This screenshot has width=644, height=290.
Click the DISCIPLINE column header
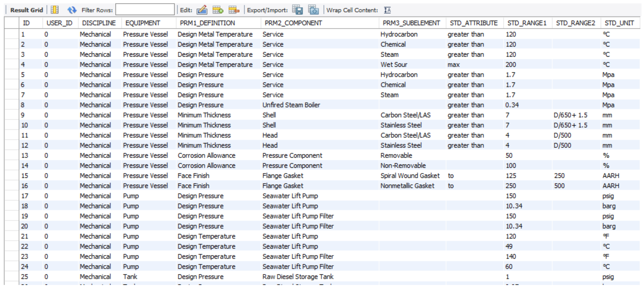[x=99, y=23]
